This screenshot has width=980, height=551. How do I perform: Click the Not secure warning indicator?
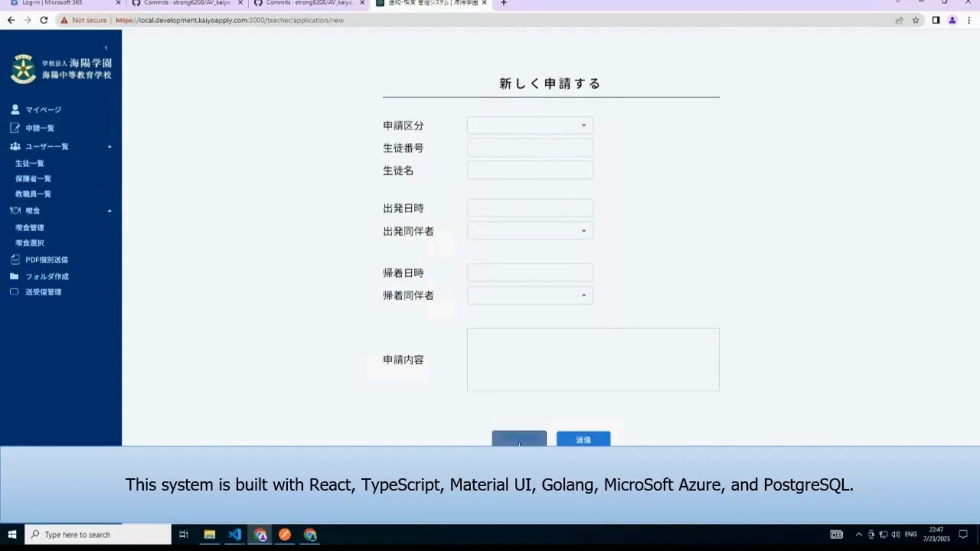click(x=84, y=20)
